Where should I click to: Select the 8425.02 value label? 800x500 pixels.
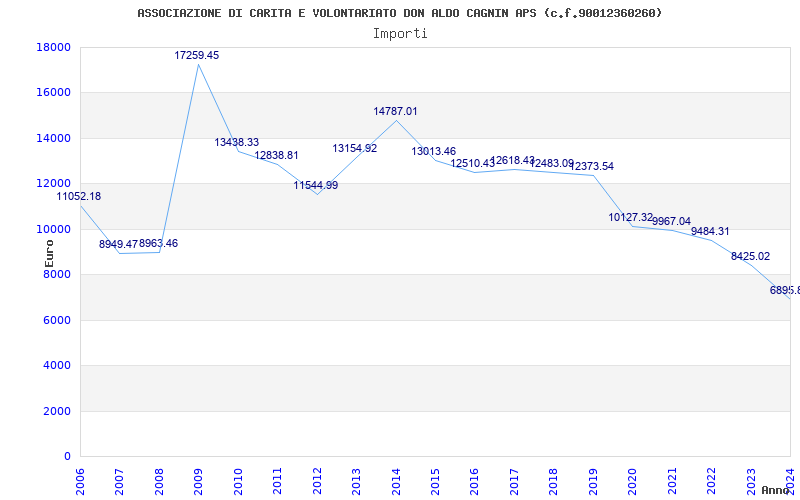[750, 257]
